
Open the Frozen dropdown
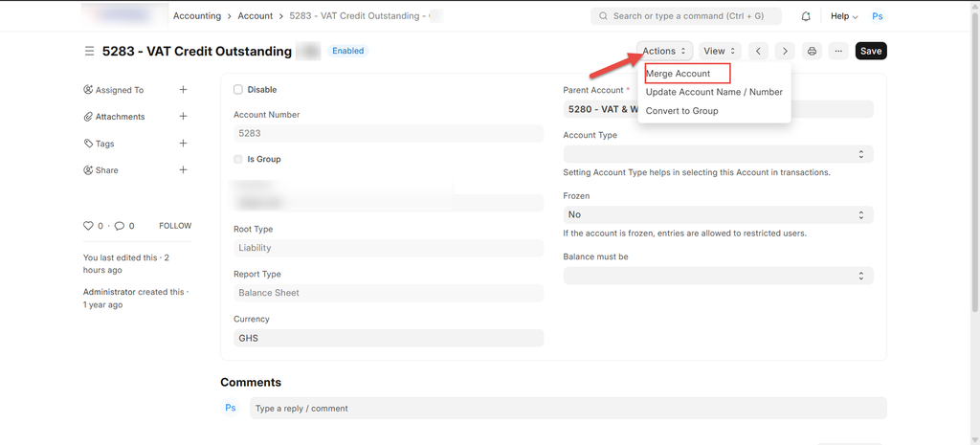(718, 214)
